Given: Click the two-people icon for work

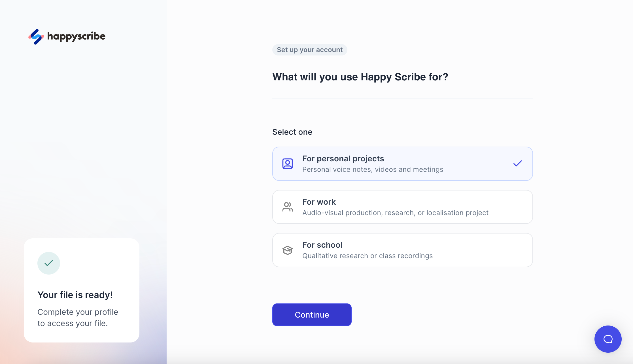Looking at the screenshot, I should pyautogui.click(x=287, y=207).
